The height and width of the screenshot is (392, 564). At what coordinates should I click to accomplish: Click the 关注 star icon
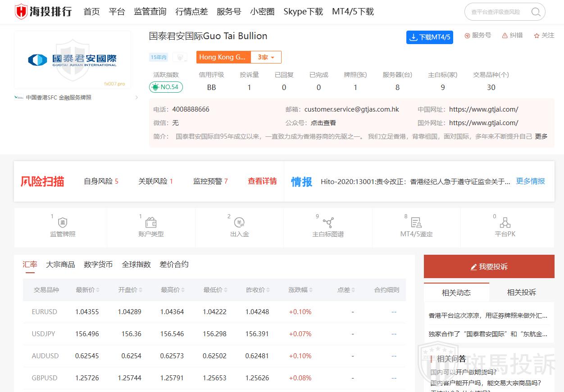pos(537,36)
